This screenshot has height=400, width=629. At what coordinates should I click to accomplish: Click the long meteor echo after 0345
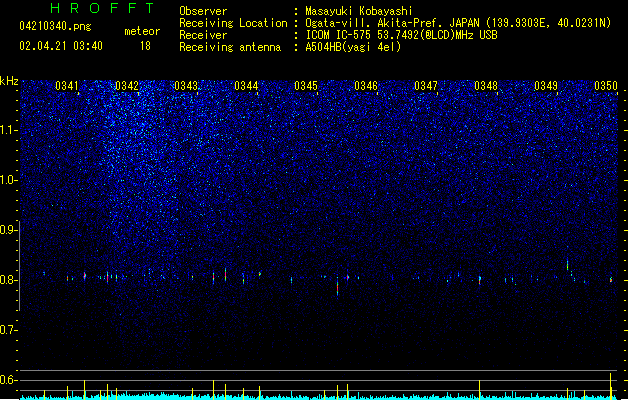337,285
